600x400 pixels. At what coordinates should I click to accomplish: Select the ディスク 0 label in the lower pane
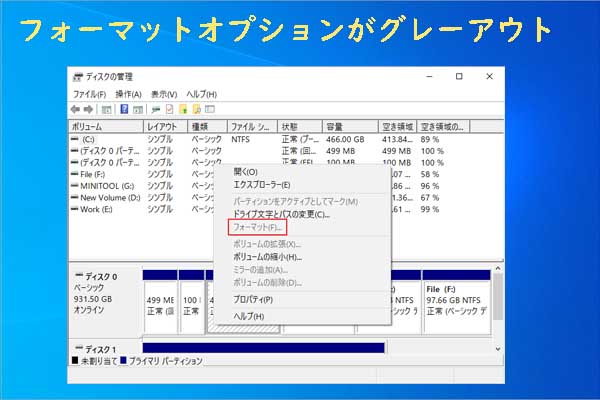101,276
